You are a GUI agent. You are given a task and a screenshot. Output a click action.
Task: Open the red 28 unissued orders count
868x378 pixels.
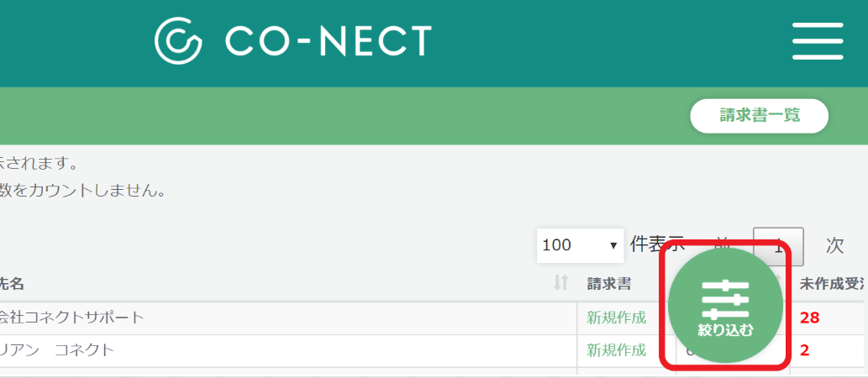[x=809, y=318]
